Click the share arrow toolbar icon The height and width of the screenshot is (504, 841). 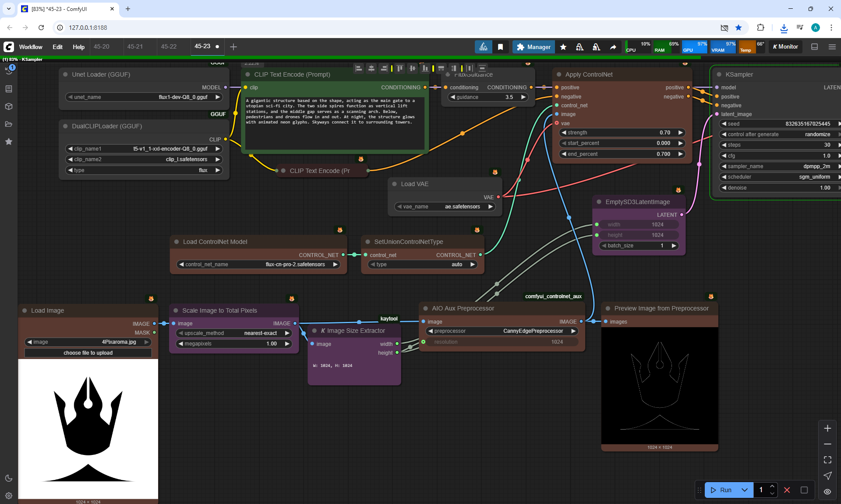[613, 47]
